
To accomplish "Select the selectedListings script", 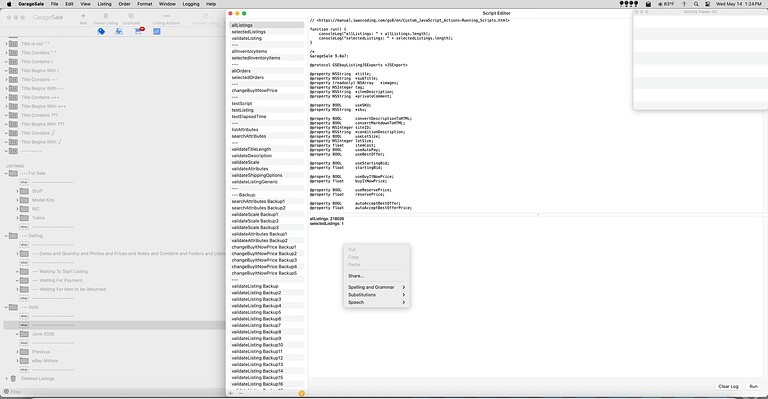I will 266,32.
